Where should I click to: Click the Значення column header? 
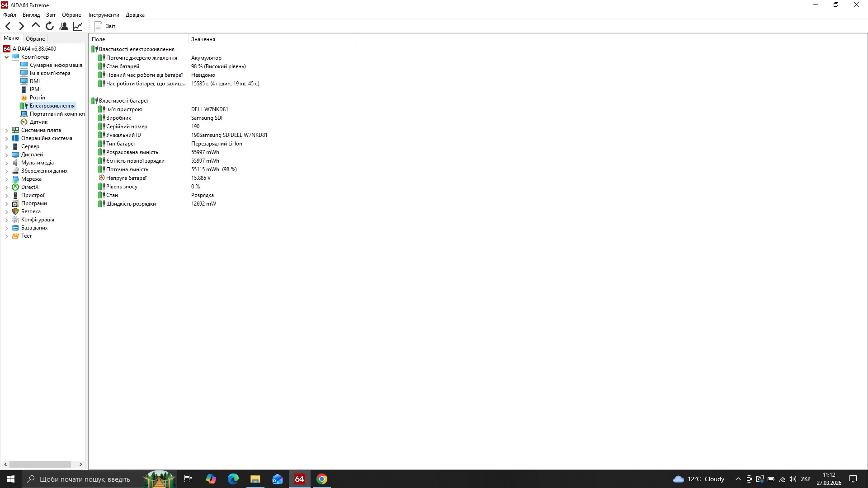point(203,39)
